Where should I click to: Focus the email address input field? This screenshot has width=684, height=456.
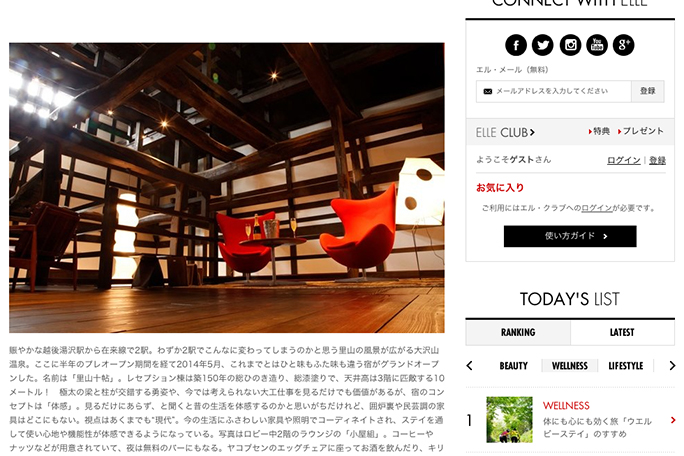coord(554,91)
